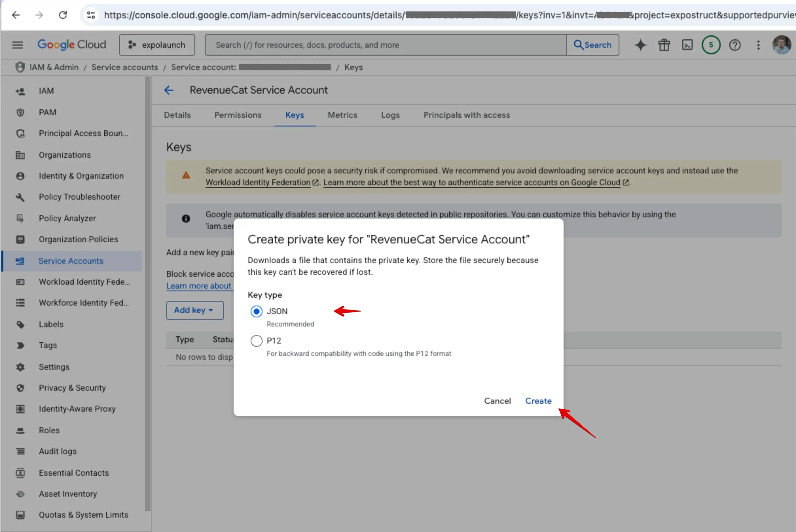Click the Type column header
This screenshot has height=532, width=796.
pos(185,340)
